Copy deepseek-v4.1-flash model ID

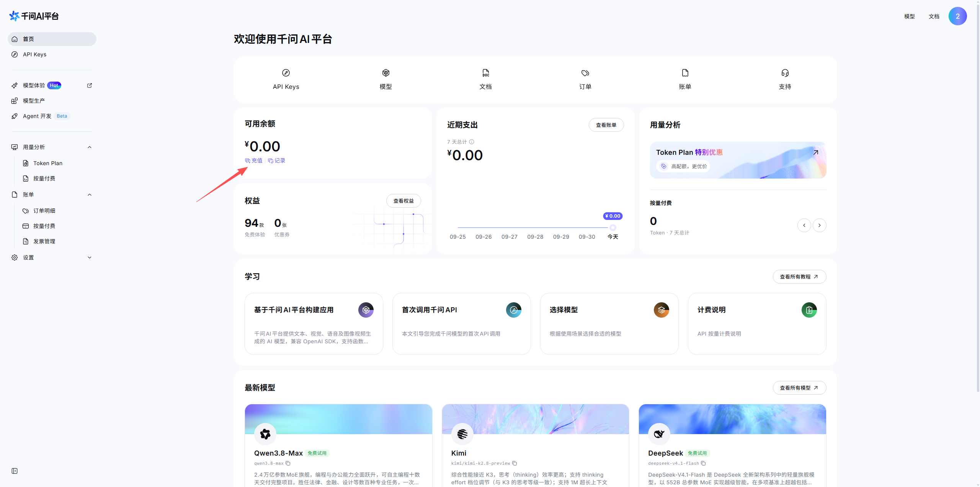(703, 463)
